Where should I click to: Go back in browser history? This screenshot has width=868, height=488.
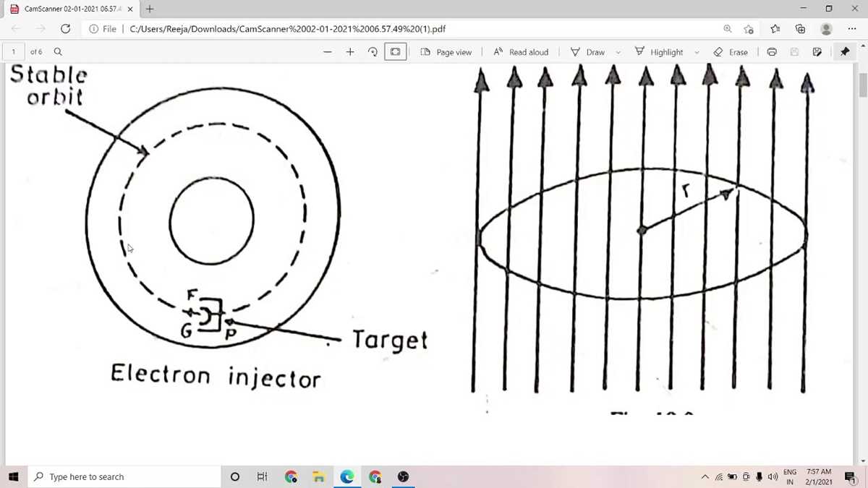point(16,30)
